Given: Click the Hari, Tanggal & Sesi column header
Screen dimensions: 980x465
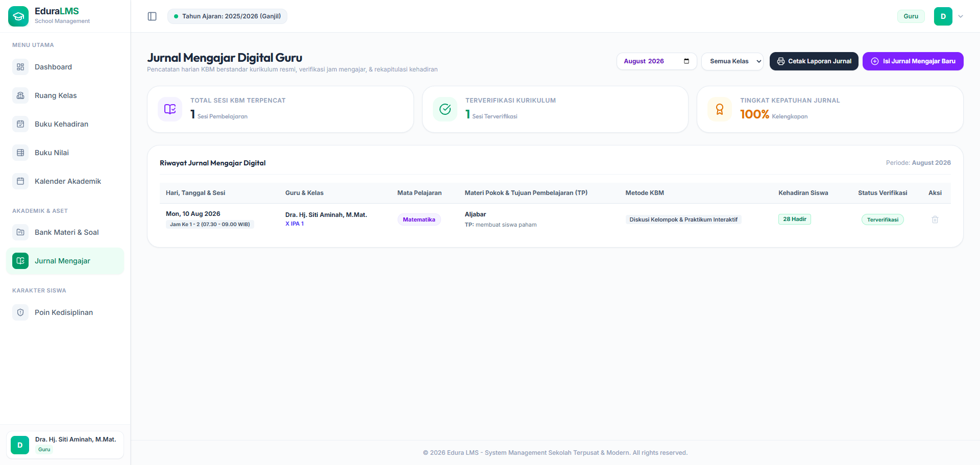Looking at the screenshot, I should pyautogui.click(x=195, y=193).
